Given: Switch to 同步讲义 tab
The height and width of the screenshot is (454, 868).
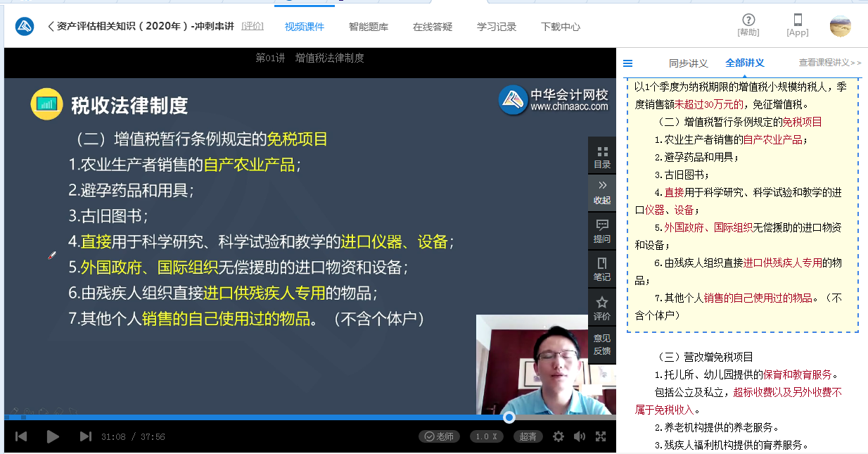Looking at the screenshot, I should pyautogui.click(x=689, y=63).
